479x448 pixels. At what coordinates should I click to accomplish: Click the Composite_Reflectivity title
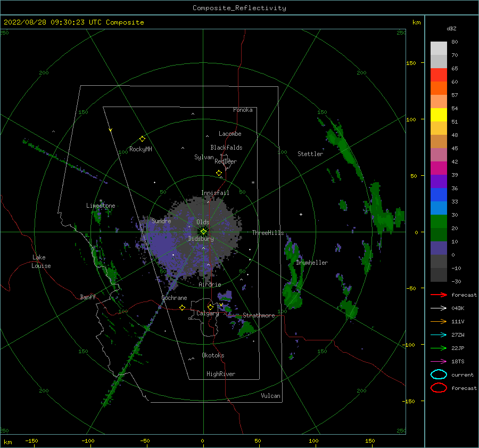[240, 8]
